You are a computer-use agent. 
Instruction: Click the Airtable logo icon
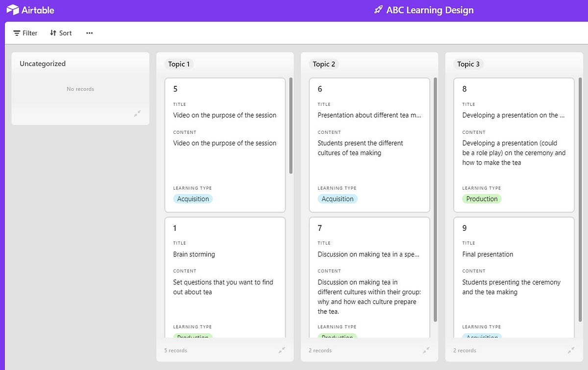tap(13, 10)
